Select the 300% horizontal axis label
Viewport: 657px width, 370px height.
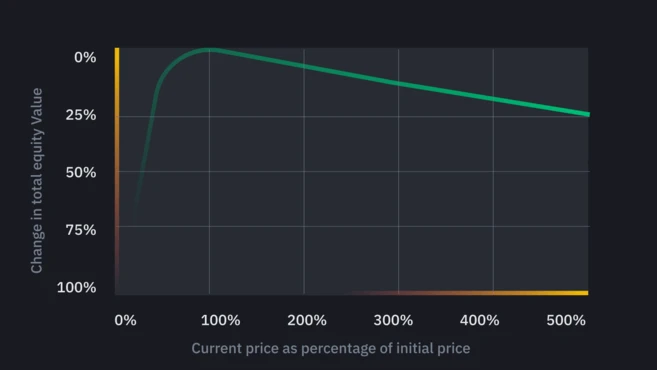pos(393,321)
